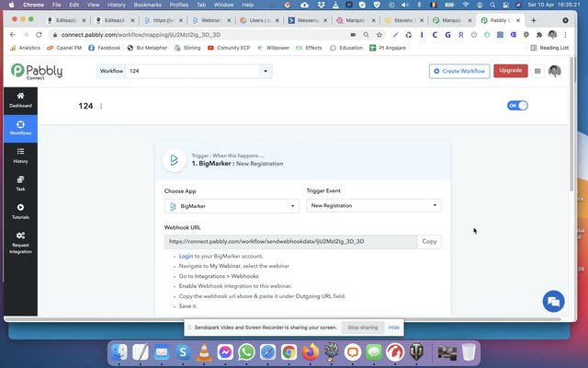Hide the screen sharing notification bar
The width and height of the screenshot is (588, 368).
[x=394, y=328]
